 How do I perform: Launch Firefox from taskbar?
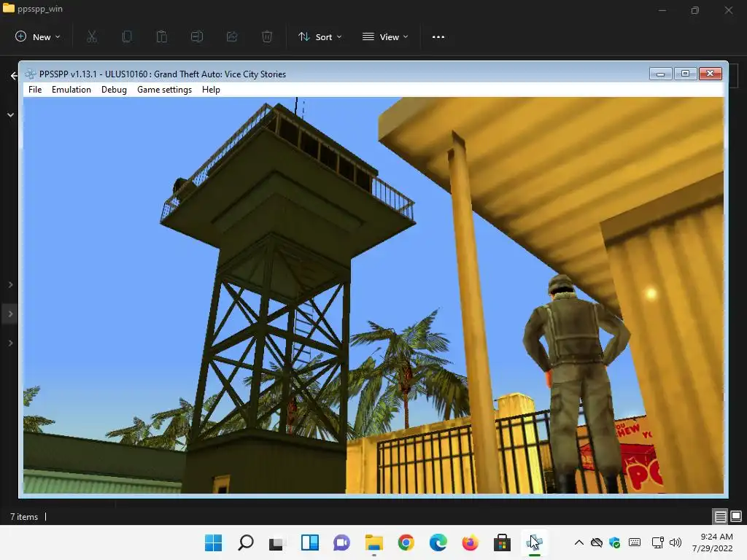pyautogui.click(x=471, y=542)
